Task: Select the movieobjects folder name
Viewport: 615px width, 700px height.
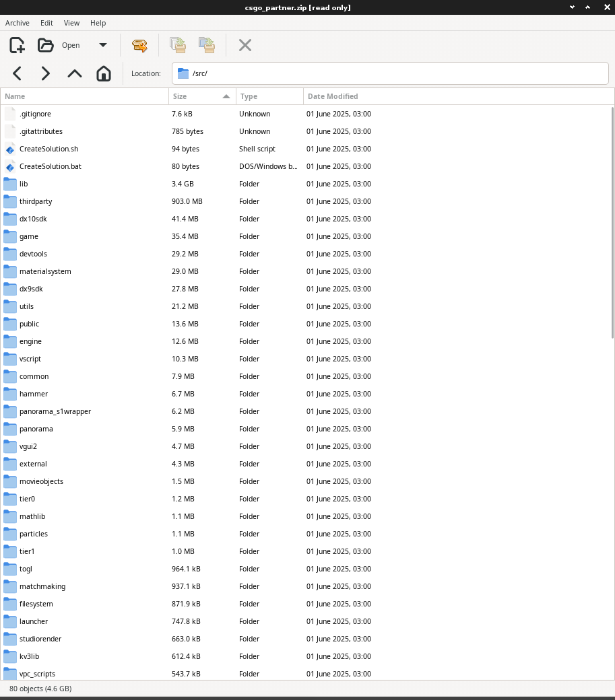Action: [x=41, y=481]
